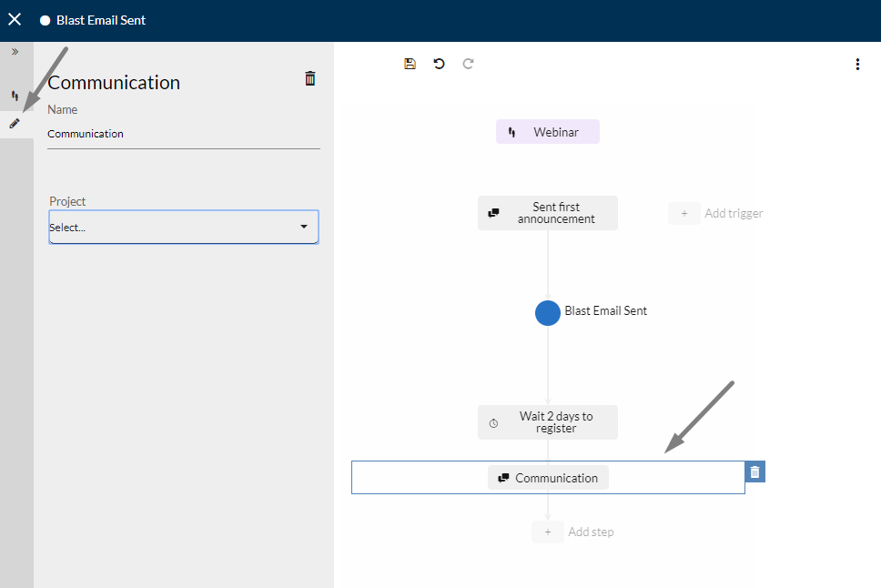881x588 pixels.
Task: Open the three-dot options menu
Action: coord(857,64)
